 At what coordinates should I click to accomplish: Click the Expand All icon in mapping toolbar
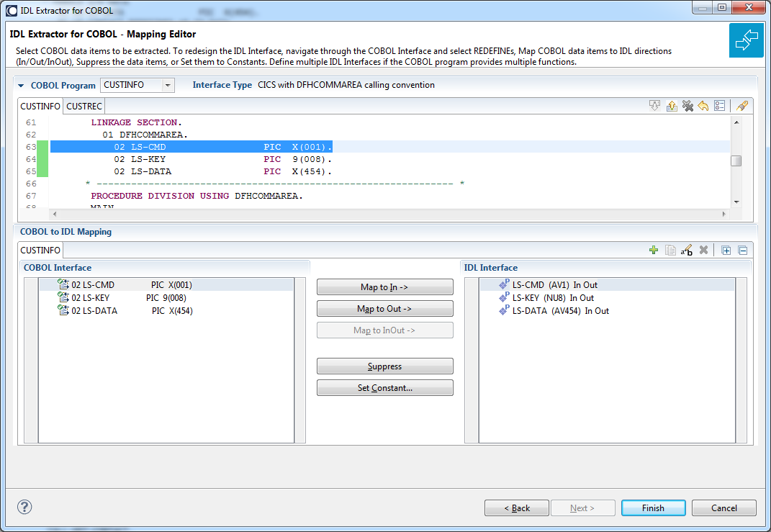[726, 251]
